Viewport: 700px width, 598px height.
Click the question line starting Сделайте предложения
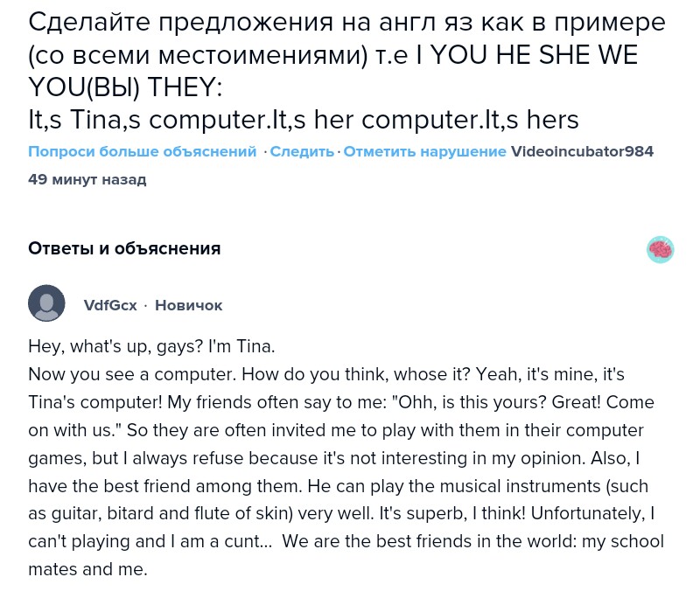[346, 23]
